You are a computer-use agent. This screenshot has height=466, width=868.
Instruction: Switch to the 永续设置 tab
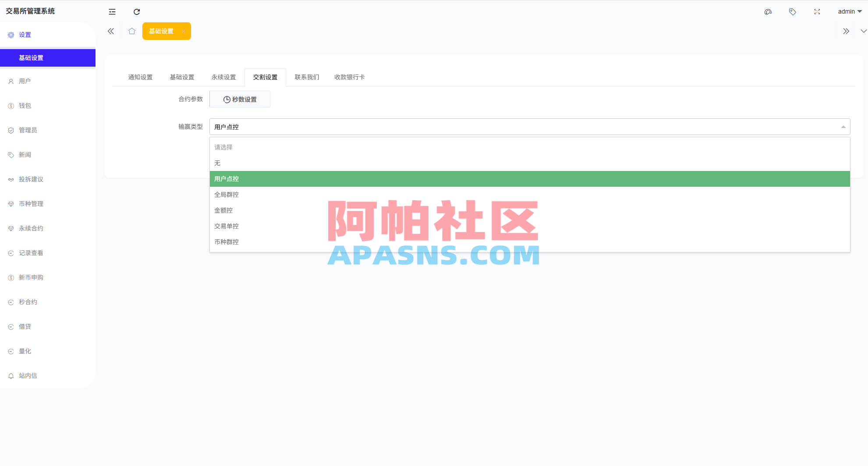pos(223,77)
